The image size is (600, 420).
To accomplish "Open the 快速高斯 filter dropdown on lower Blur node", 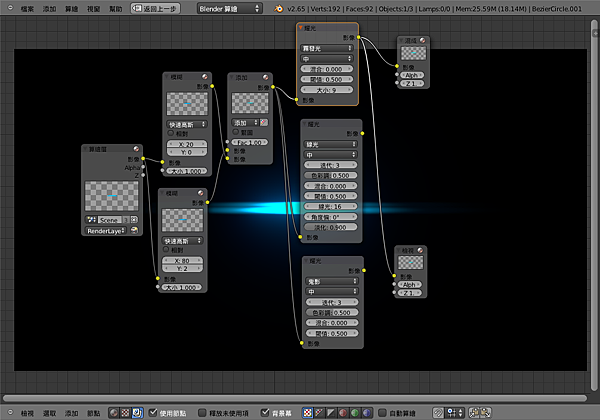I will [183, 241].
